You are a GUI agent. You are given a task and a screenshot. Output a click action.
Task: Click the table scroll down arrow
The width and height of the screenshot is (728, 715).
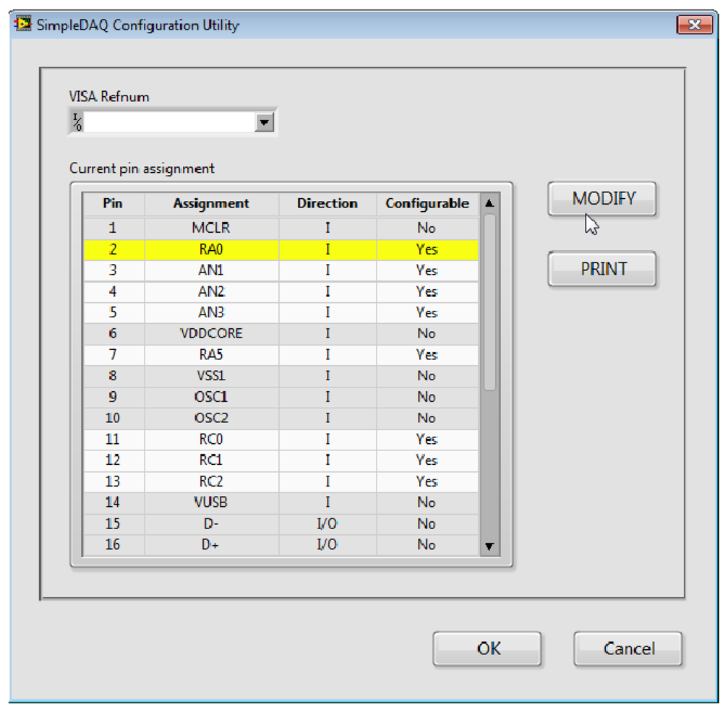[489, 547]
